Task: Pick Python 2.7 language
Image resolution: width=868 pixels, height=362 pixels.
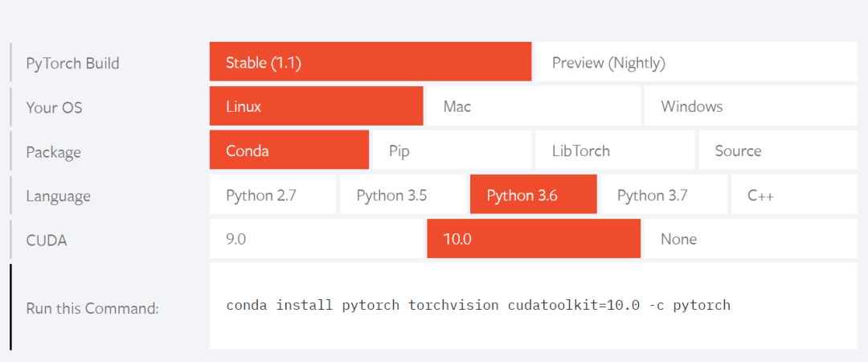Action: pos(273,194)
